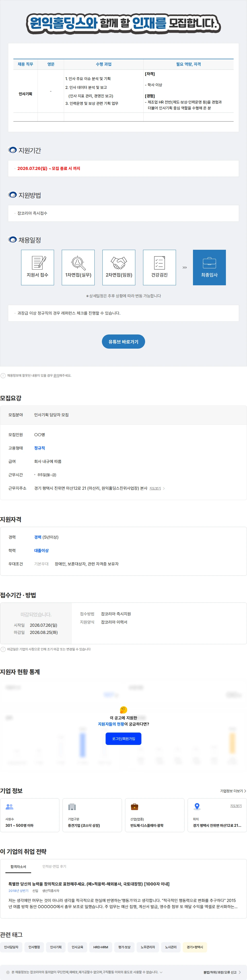Click the thinking emoji in applicant stats
The height and width of the screenshot is (980, 247).
[123, 710]
